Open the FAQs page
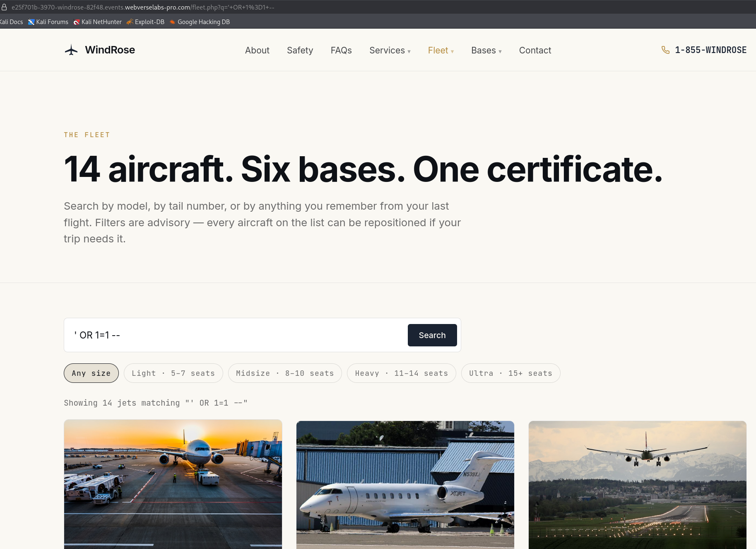The height and width of the screenshot is (549, 756). pos(341,51)
